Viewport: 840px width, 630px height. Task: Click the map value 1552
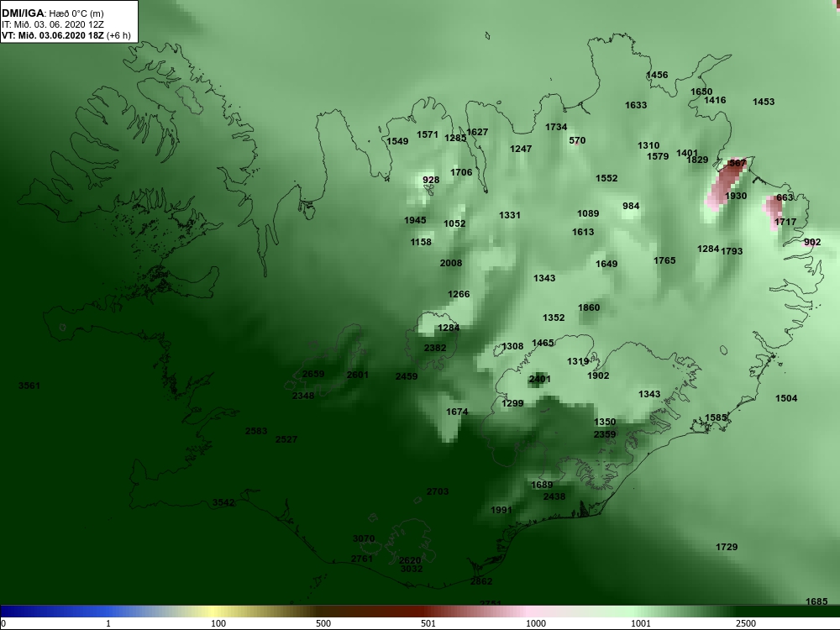click(606, 178)
